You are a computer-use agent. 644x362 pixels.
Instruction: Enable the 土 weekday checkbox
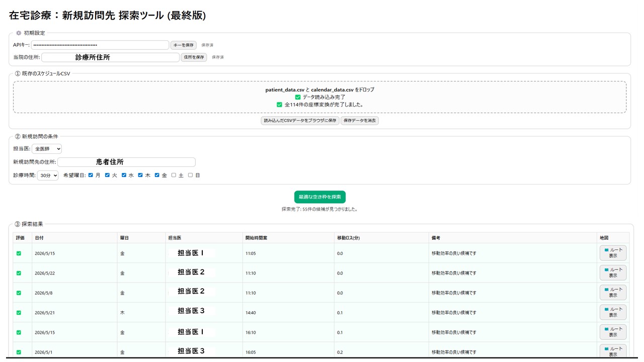pyautogui.click(x=174, y=175)
